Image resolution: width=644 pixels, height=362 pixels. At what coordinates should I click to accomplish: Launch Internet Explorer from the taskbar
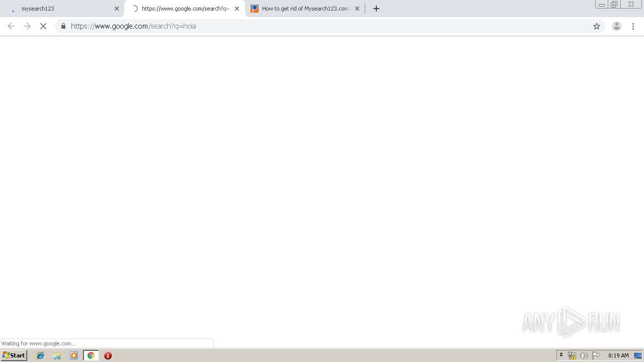point(40,355)
